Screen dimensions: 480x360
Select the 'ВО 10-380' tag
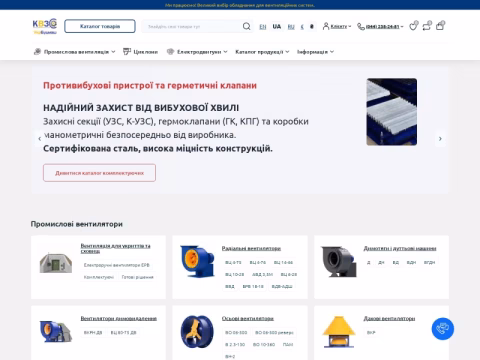(x=264, y=344)
